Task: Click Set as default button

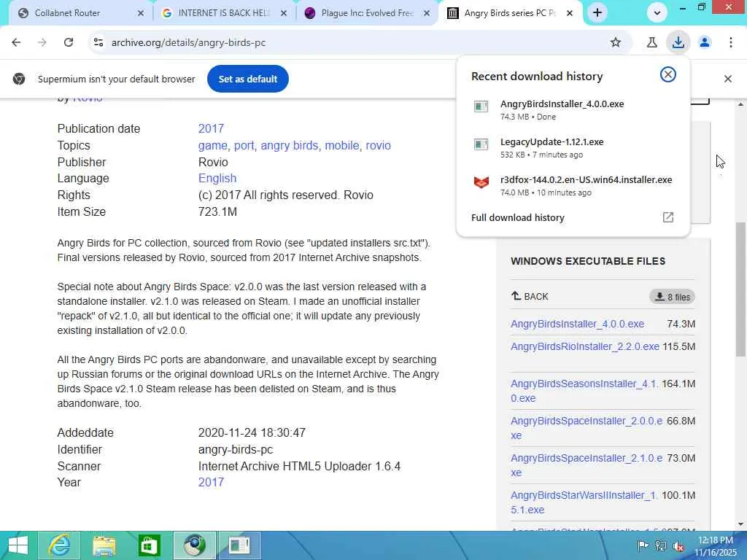Action: click(x=248, y=79)
